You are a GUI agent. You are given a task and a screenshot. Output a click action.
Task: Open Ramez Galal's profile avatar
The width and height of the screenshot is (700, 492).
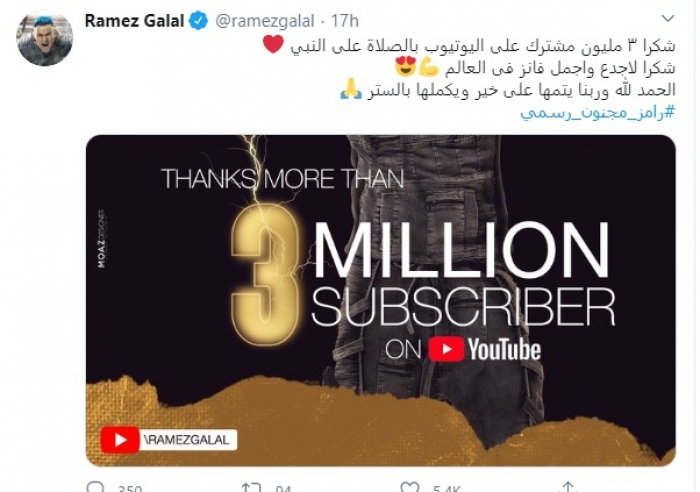(44, 38)
